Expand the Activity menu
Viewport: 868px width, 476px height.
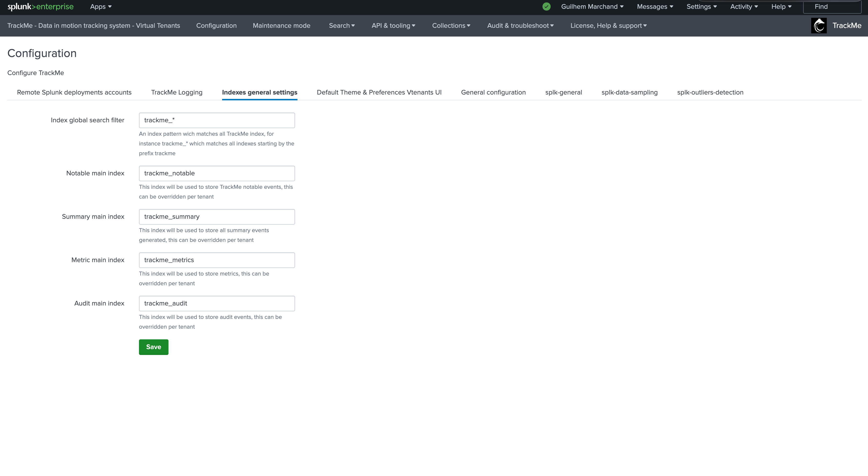point(744,7)
